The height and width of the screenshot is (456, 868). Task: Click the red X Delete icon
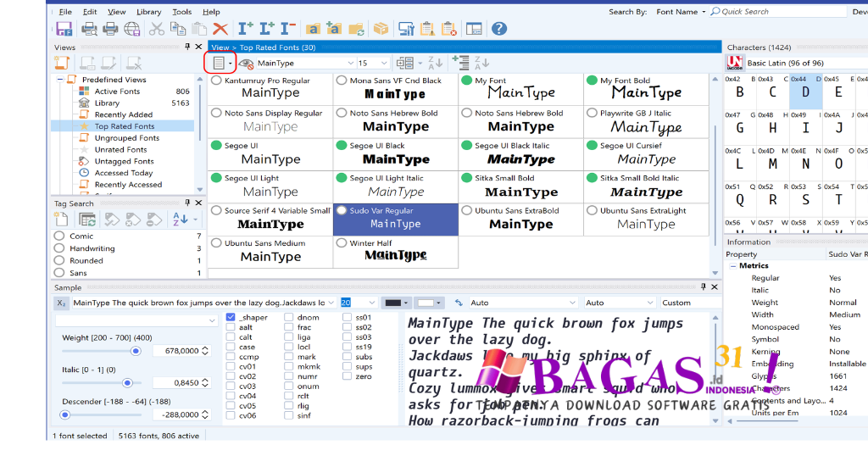(x=220, y=29)
